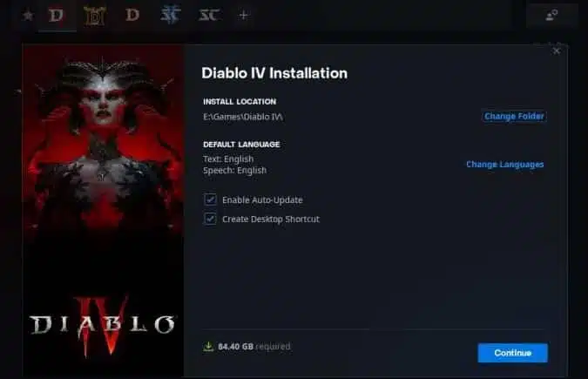Click the Continue button
Screen dimensions: 588x379
(512, 353)
